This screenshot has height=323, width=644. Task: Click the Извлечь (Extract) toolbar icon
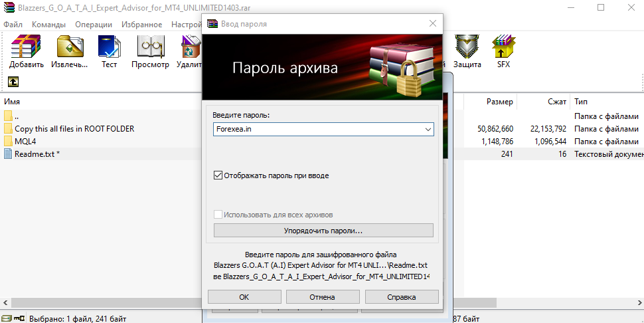(70, 52)
